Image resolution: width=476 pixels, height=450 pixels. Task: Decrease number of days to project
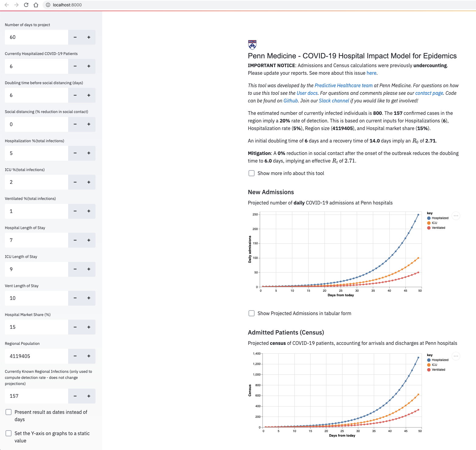(75, 37)
